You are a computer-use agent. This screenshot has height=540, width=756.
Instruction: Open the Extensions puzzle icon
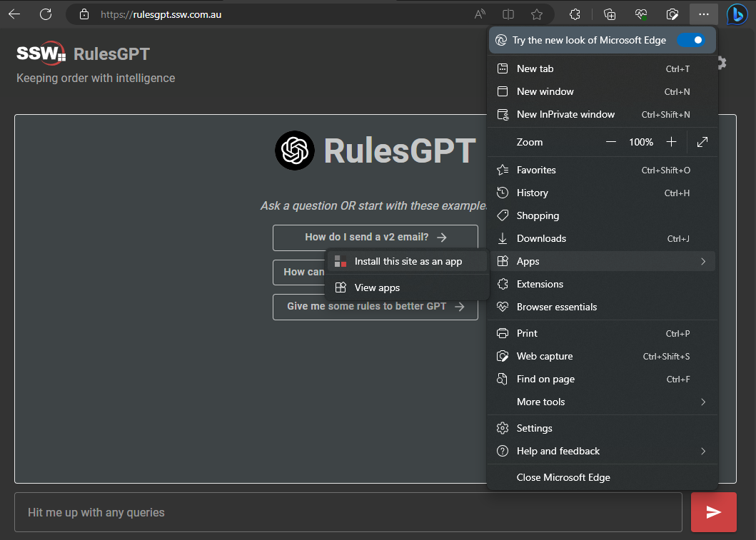click(575, 14)
